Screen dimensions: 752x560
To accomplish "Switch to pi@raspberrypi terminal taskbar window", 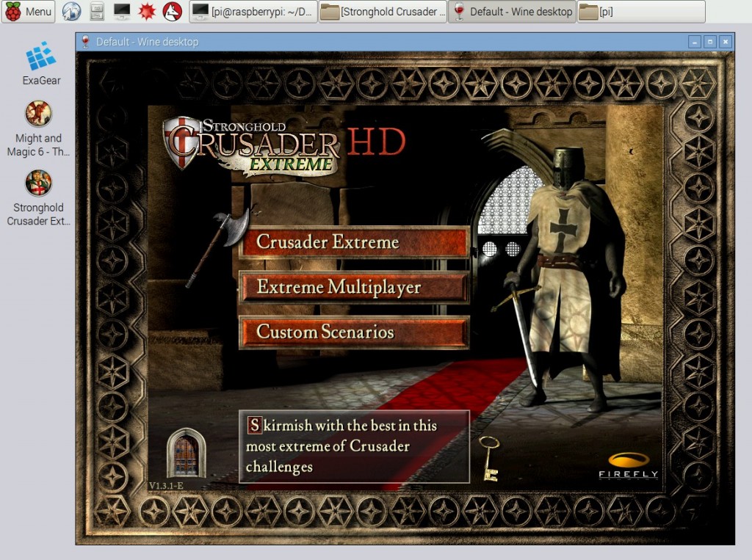I will (x=253, y=12).
